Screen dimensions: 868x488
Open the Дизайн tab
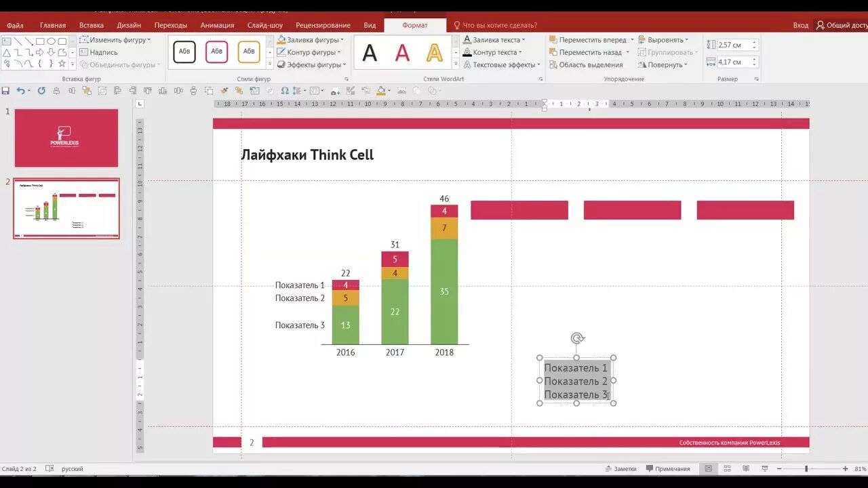[129, 25]
